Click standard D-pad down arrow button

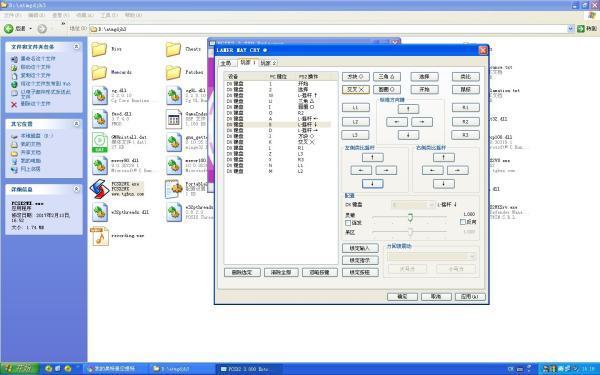408,135
